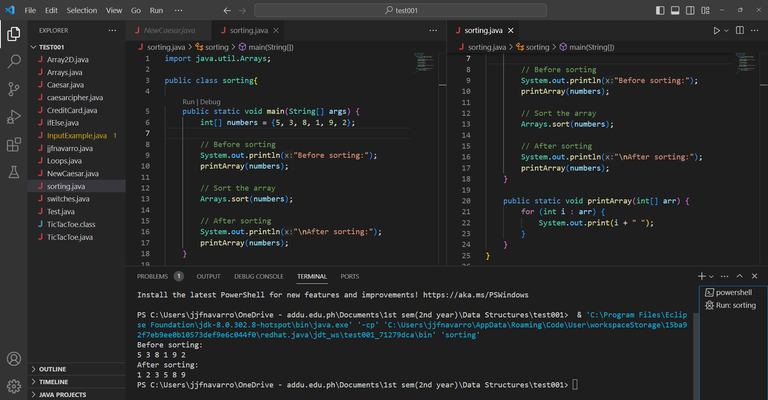
Task: Split the right editor group
Action: 741,31
